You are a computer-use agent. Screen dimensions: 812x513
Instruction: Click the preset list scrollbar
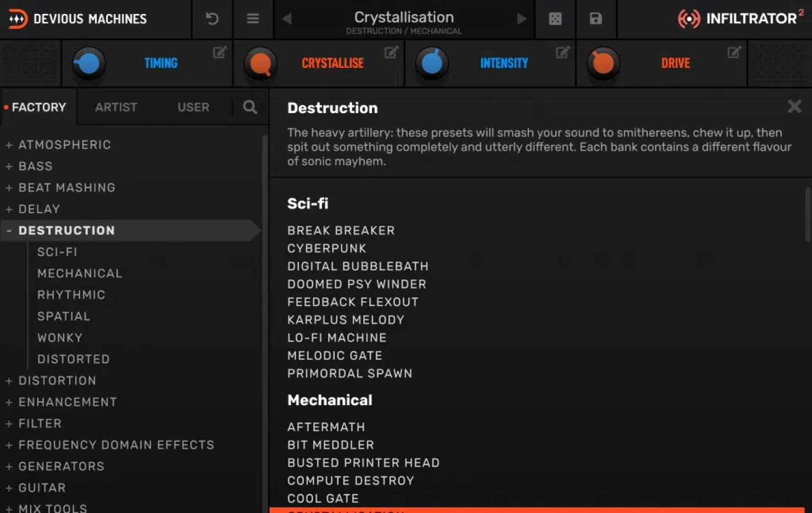click(808, 214)
